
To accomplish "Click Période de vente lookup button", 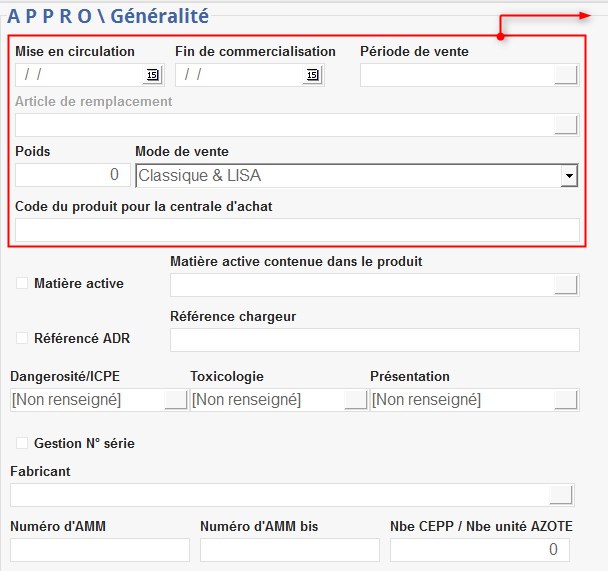I will (x=566, y=75).
